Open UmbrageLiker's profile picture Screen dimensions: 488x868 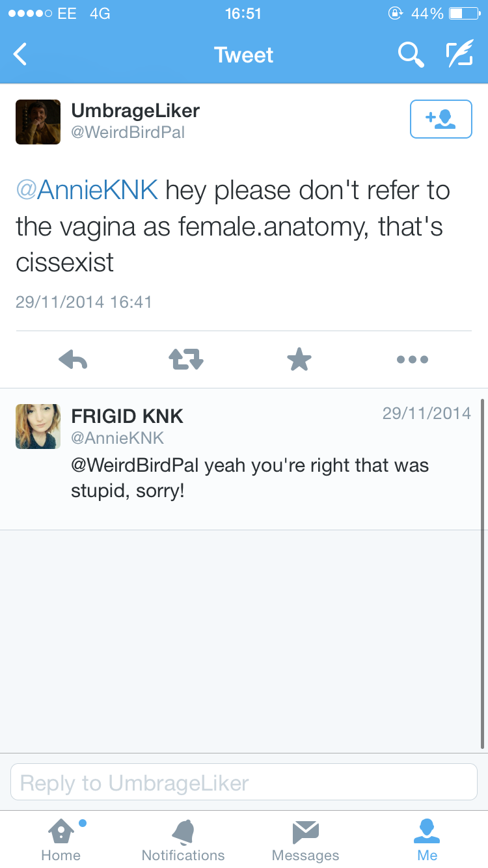(38, 122)
